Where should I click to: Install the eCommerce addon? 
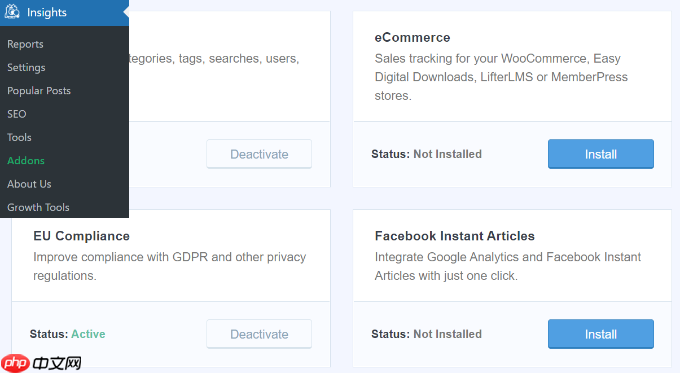[x=601, y=154]
